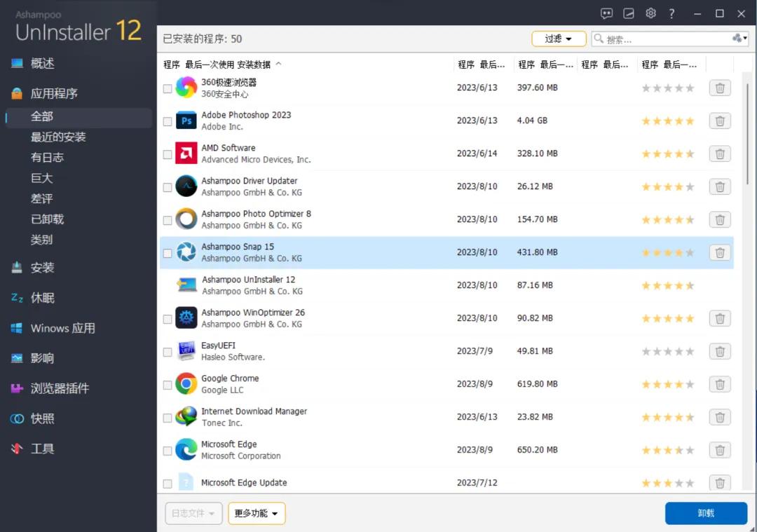The width and height of the screenshot is (757, 532).
Task: Open the Snapshots (快照) section in the sidebar
Action: click(43, 418)
